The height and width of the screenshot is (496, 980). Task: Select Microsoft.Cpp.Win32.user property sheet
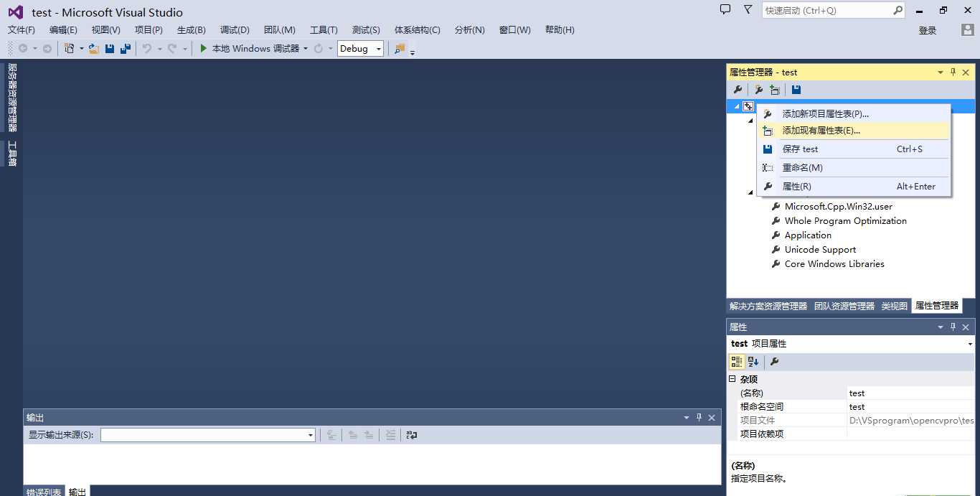pos(839,207)
